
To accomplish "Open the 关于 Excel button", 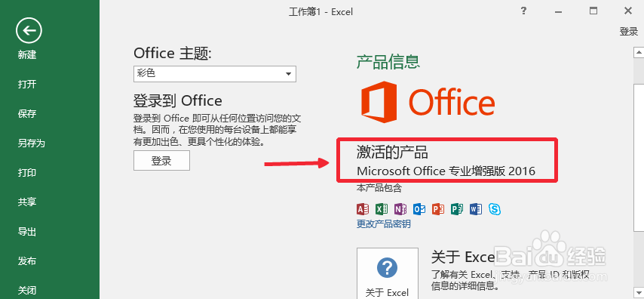I will click(388, 273).
